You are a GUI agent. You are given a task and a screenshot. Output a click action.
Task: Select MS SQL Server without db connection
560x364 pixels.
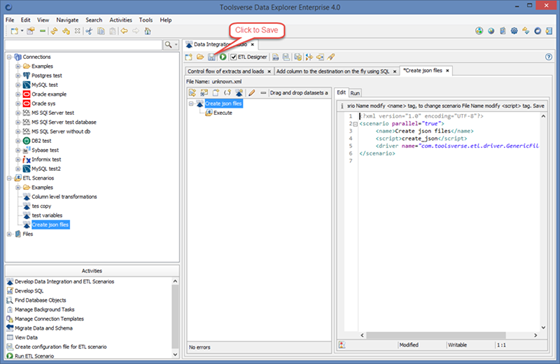click(61, 131)
